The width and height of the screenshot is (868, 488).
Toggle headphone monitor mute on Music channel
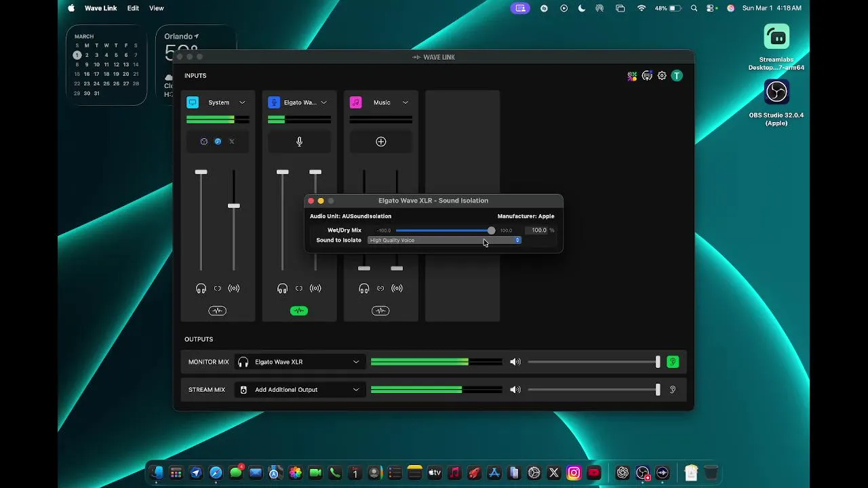pyautogui.click(x=363, y=289)
